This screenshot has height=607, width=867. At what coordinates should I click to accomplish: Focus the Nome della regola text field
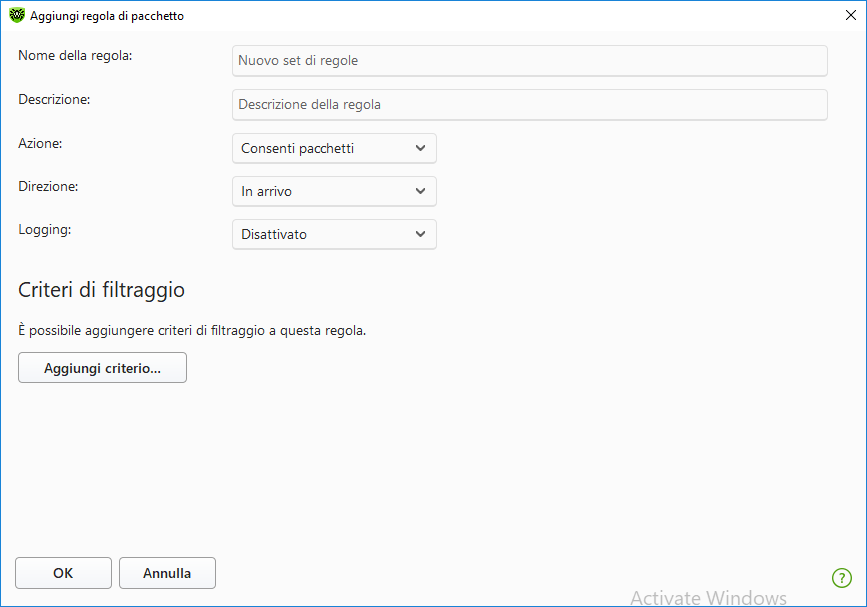(529, 61)
